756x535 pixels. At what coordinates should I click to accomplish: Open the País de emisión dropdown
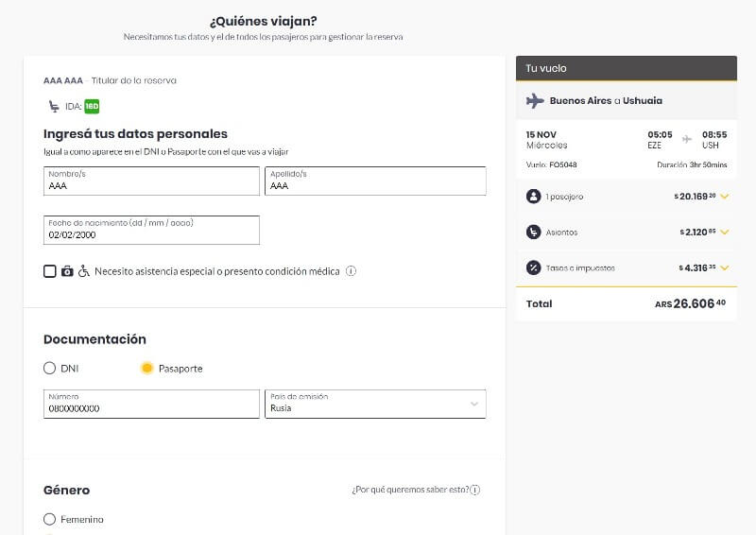tap(375, 404)
